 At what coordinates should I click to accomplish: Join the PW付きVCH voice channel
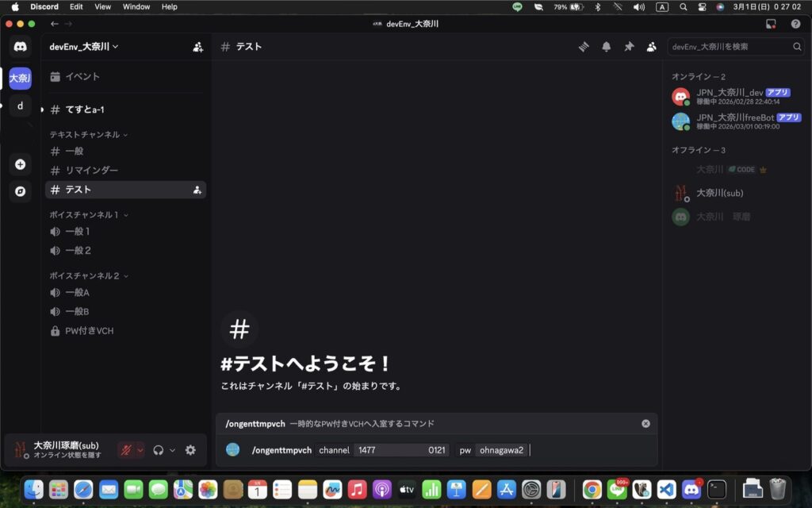[89, 331]
